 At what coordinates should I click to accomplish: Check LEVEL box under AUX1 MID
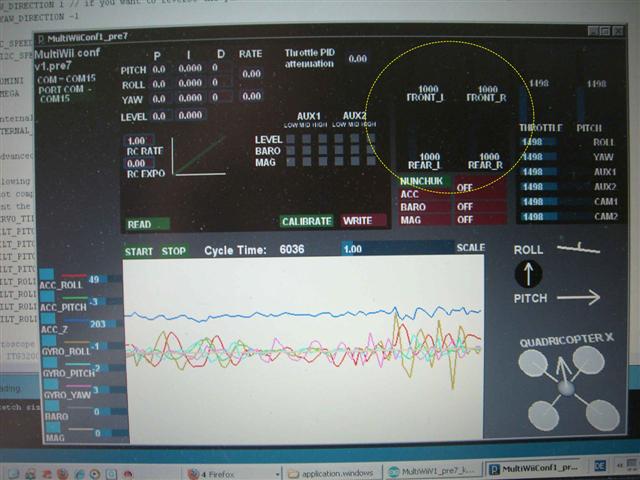click(307, 140)
